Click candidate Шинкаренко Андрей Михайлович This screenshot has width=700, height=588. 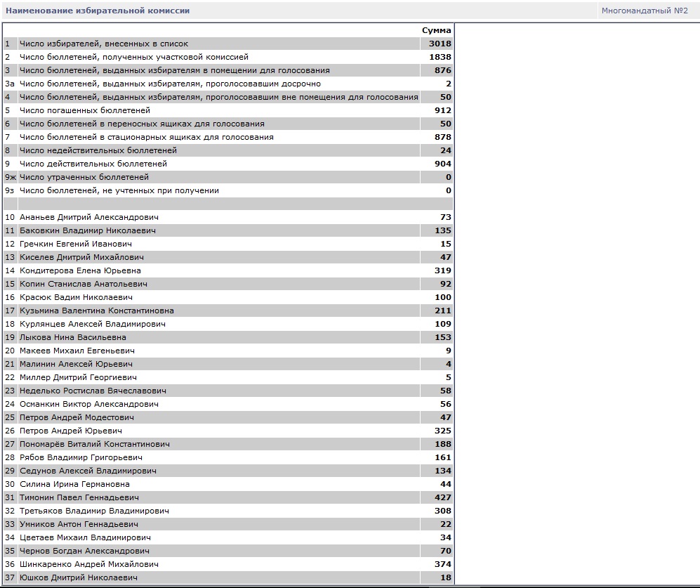89,564
